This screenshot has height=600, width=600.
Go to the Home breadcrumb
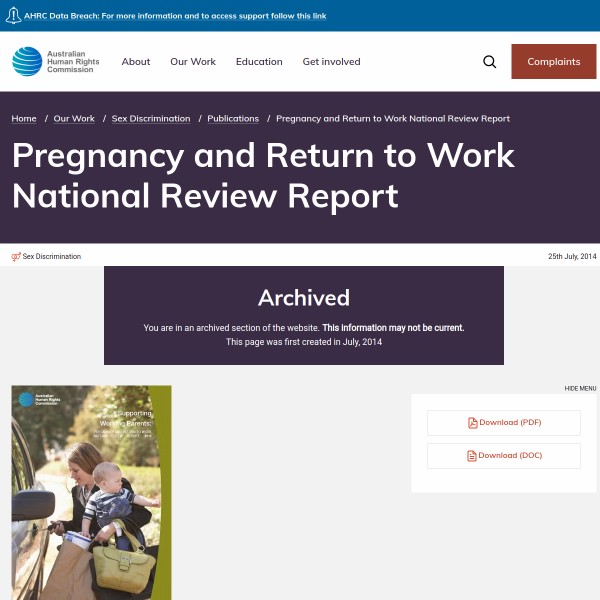pos(24,118)
